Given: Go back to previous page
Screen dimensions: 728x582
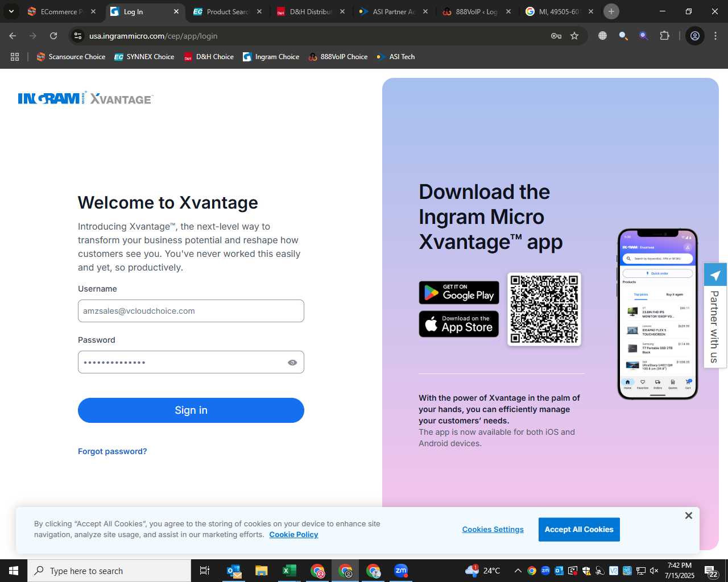Looking at the screenshot, I should (x=13, y=36).
